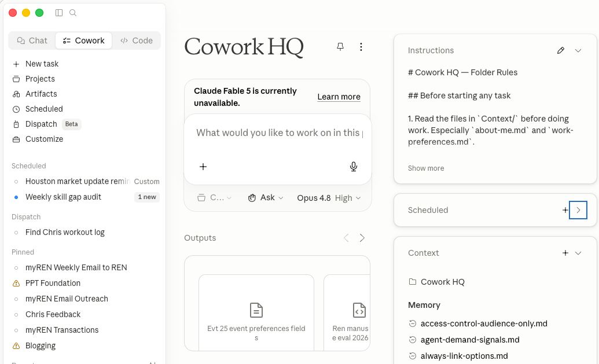Switch to the Code tab
The height and width of the screenshot is (364, 599).
[137, 41]
